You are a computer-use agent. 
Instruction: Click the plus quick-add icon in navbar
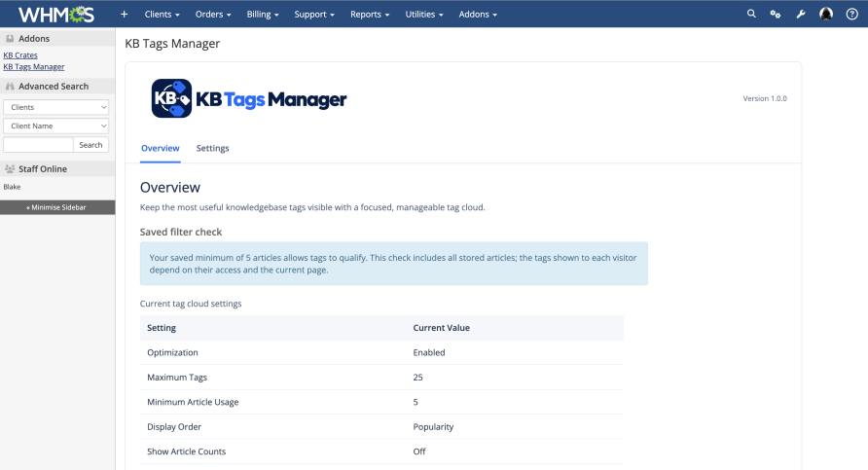click(x=124, y=14)
